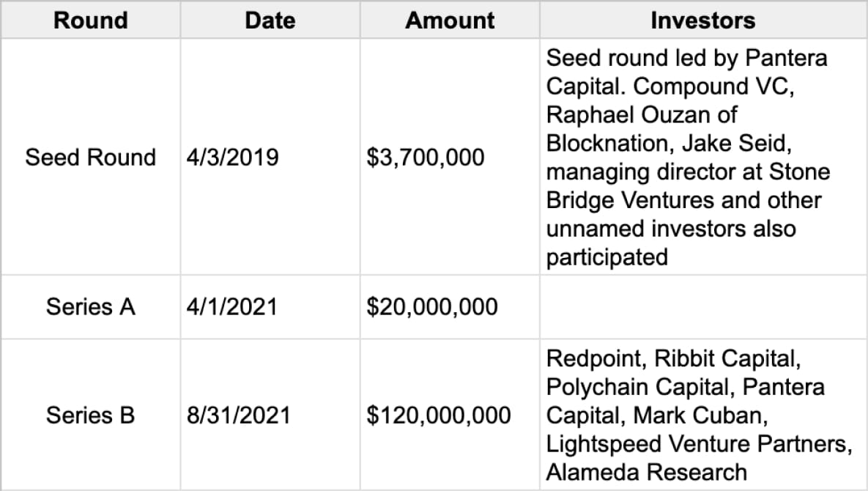Click the Investors column header
868x491 pixels.
(702, 20)
